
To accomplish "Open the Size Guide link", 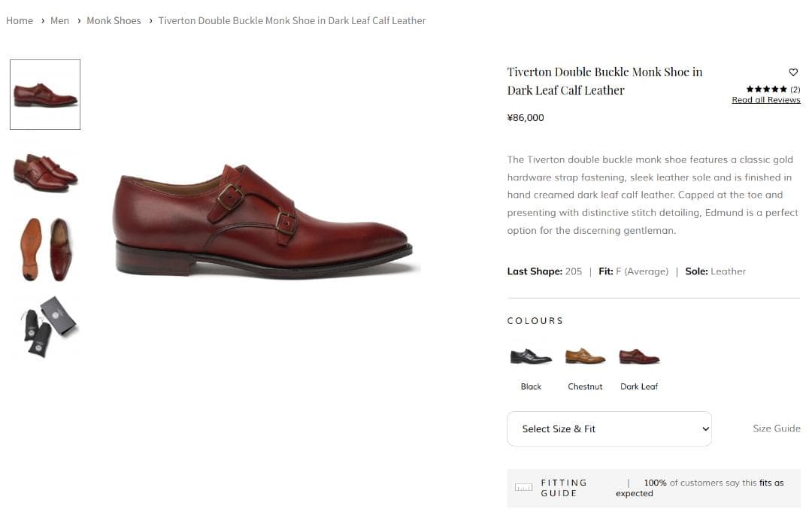I will (x=777, y=428).
